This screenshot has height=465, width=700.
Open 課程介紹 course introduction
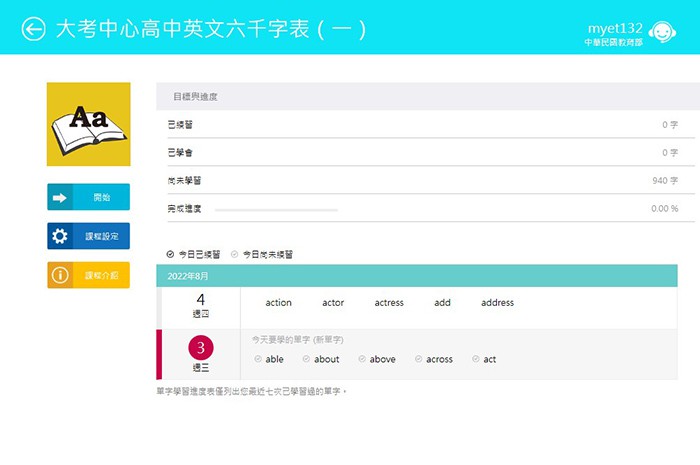[x=88, y=275]
